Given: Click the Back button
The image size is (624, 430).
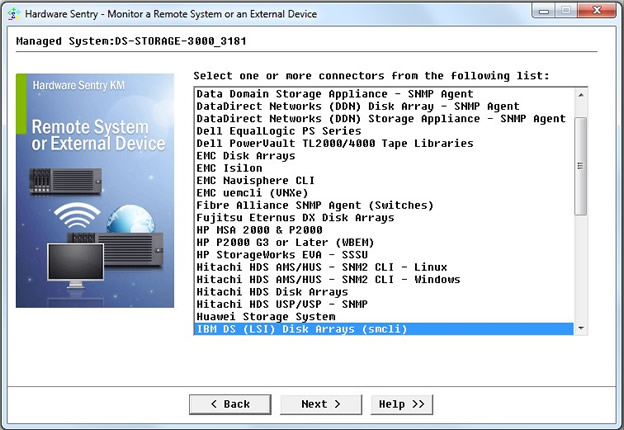Looking at the screenshot, I should pyautogui.click(x=230, y=404).
